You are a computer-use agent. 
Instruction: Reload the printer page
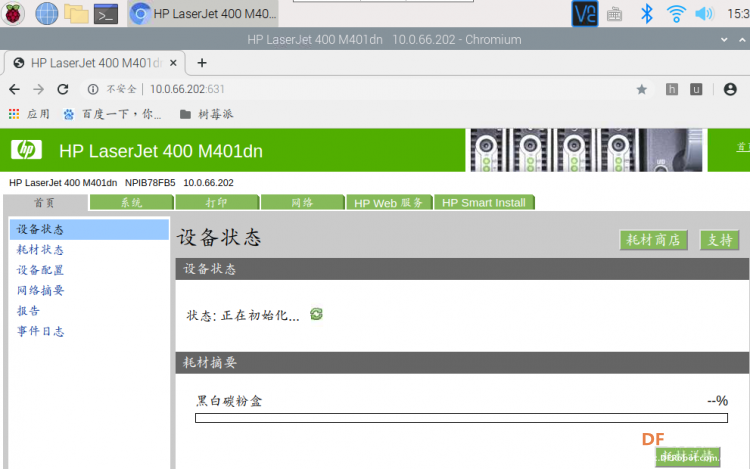click(63, 89)
